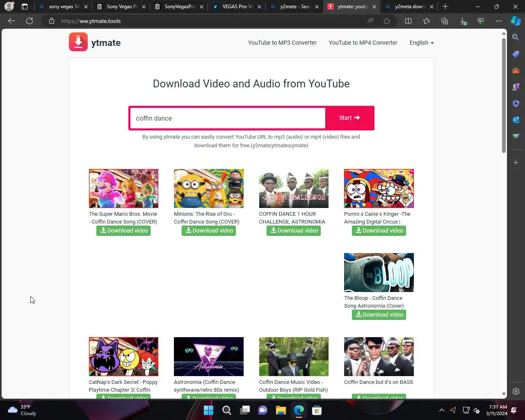Open the Downloads icon in the toolbar

[x=463, y=21]
